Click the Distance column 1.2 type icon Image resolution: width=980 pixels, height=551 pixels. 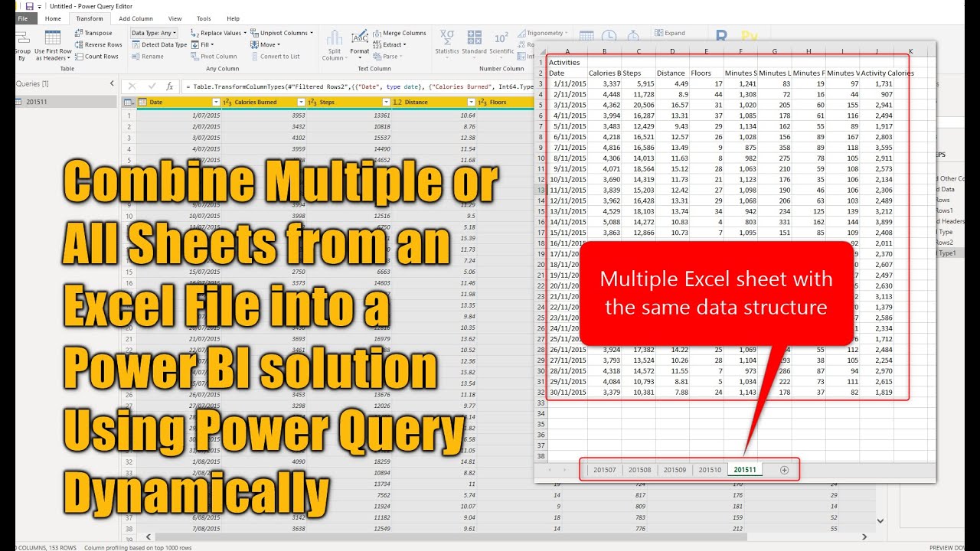(x=397, y=102)
